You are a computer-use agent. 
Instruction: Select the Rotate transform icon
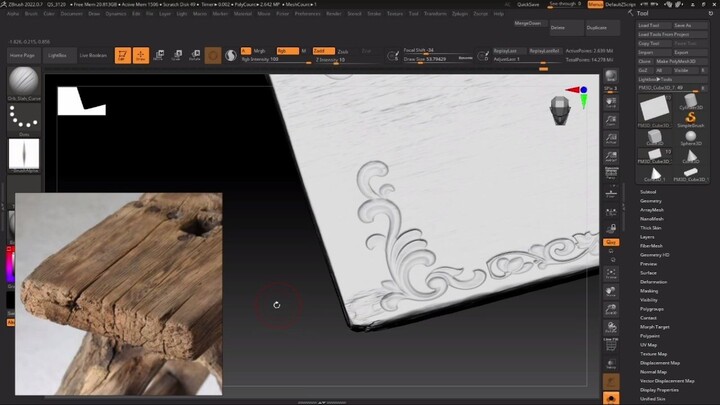195,55
